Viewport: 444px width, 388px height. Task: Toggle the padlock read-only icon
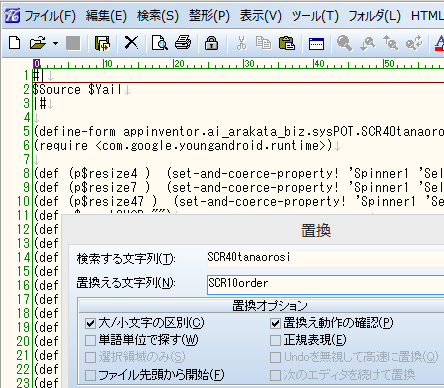click(x=211, y=43)
